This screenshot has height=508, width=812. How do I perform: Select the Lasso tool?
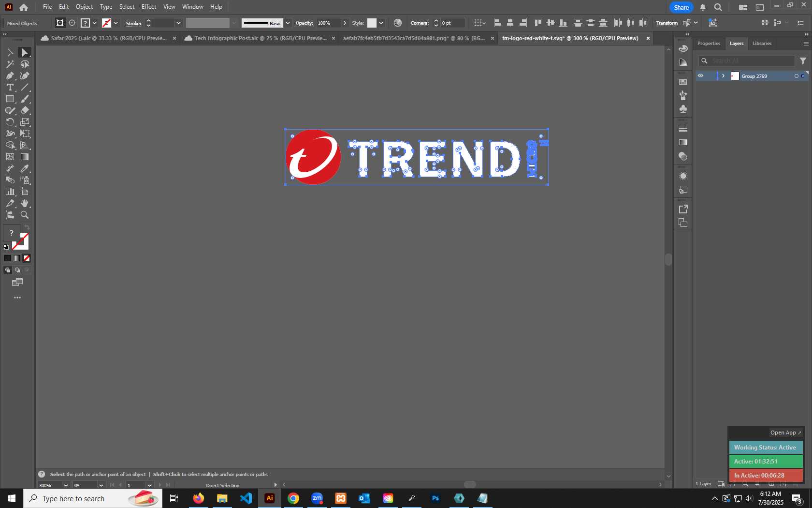25,64
